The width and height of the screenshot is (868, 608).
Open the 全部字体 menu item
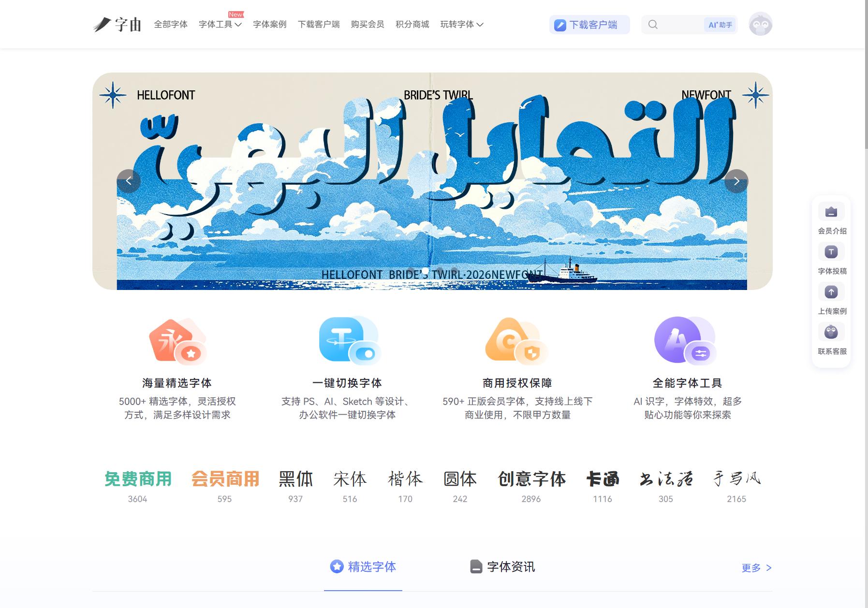point(171,24)
